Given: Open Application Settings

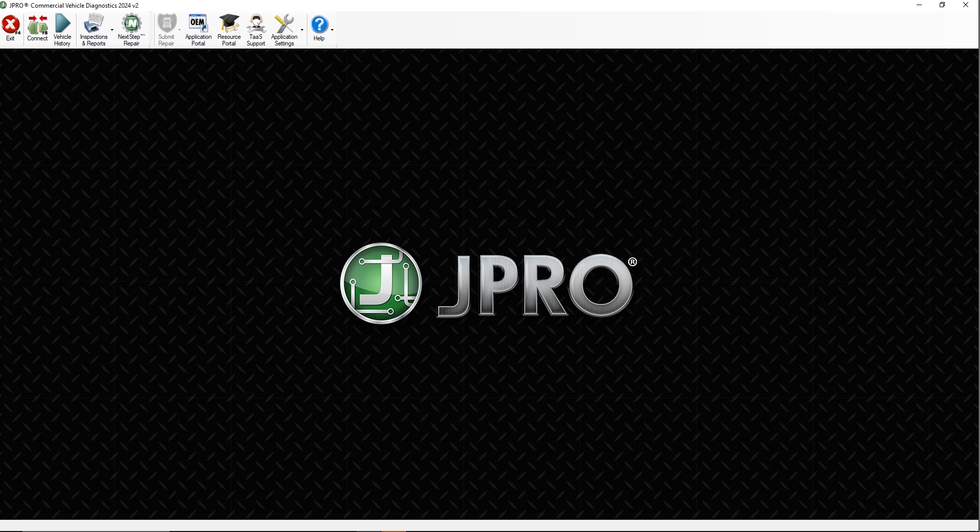Looking at the screenshot, I should click(x=284, y=28).
